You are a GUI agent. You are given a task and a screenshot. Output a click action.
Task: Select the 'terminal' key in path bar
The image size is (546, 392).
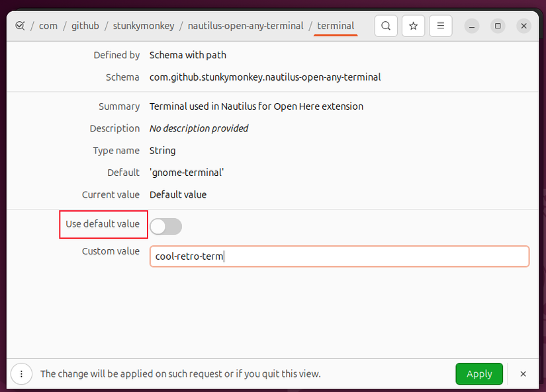tap(336, 26)
